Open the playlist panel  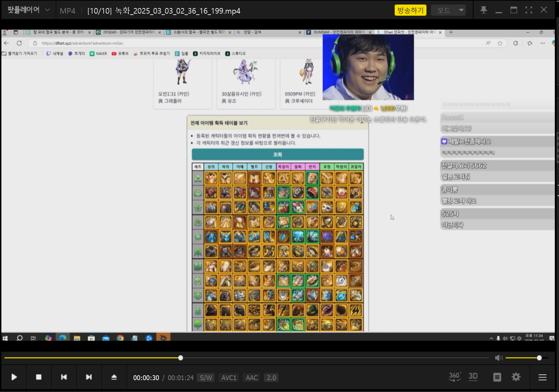point(497,377)
